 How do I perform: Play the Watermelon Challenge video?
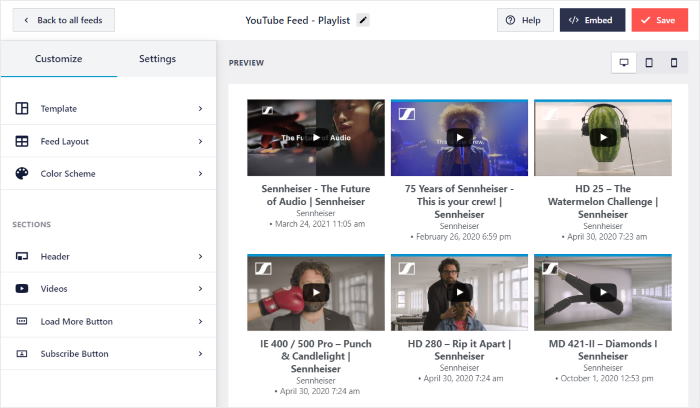point(603,137)
